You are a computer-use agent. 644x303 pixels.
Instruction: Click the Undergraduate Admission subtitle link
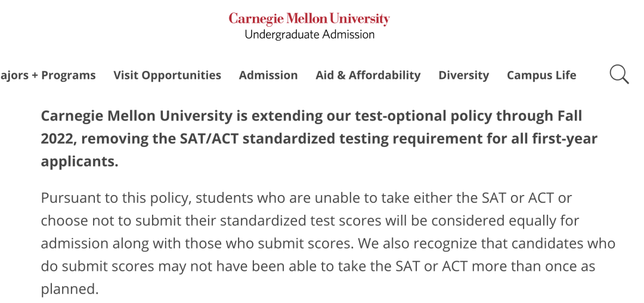[x=309, y=35]
